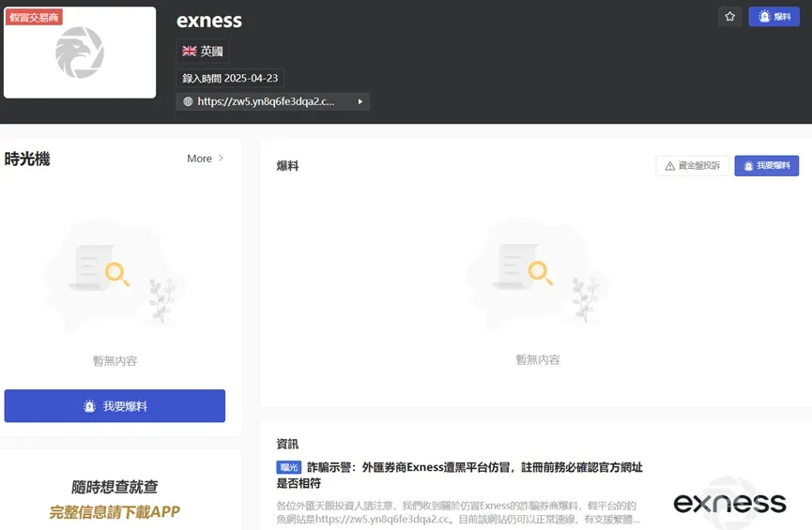The width and height of the screenshot is (812, 530).
Task: Click the 英國 country tag
Action: point(203,51)
